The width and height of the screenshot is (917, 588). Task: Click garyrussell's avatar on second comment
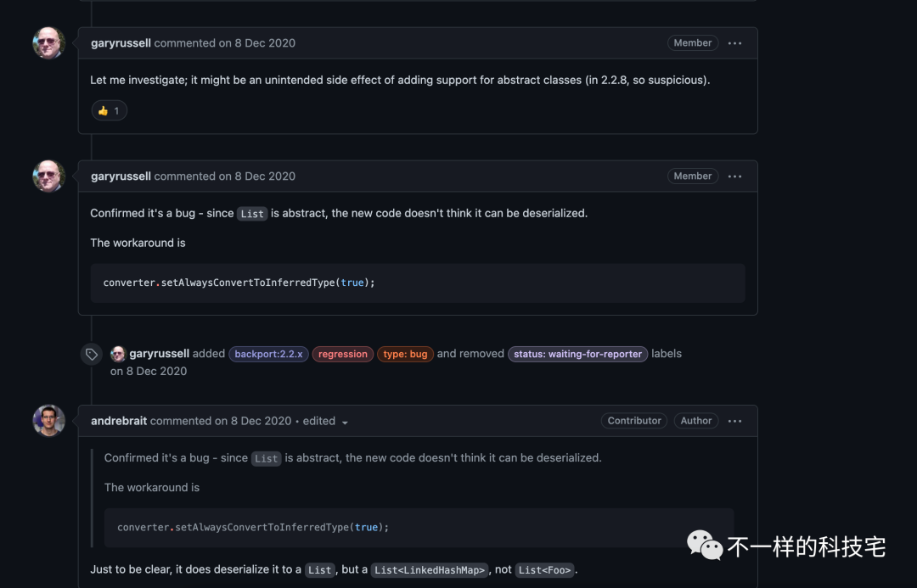[49, 176]
